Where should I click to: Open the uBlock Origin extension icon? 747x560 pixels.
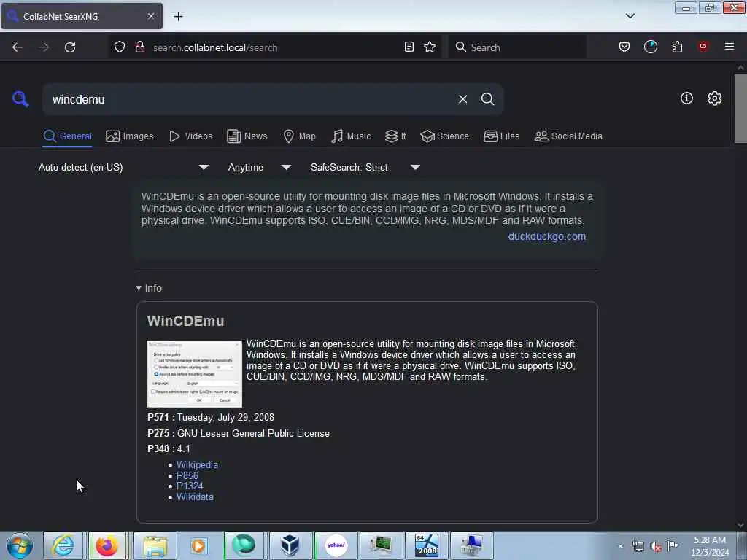pos(703,47)
